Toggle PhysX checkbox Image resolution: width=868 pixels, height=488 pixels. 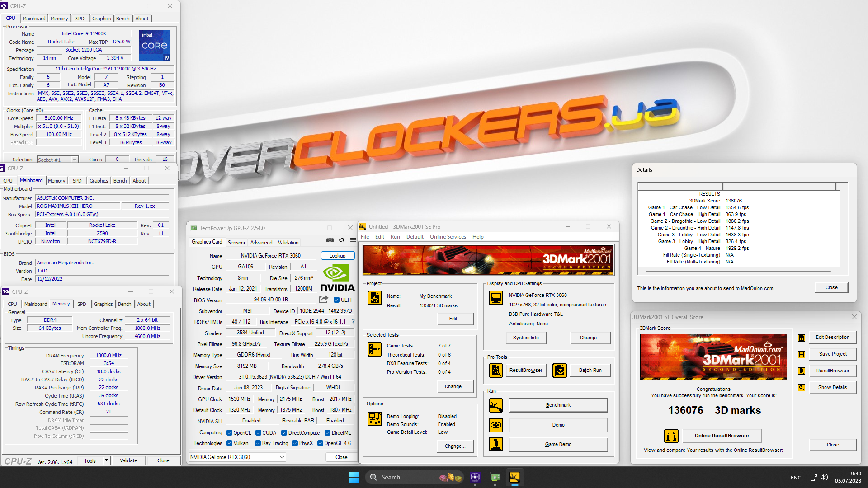coord(295,443)
